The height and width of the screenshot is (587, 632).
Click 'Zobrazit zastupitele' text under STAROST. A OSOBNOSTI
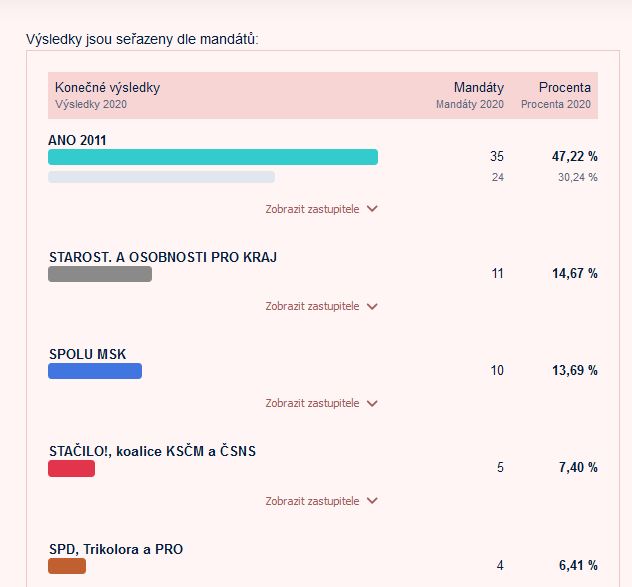tap(312, 307)
